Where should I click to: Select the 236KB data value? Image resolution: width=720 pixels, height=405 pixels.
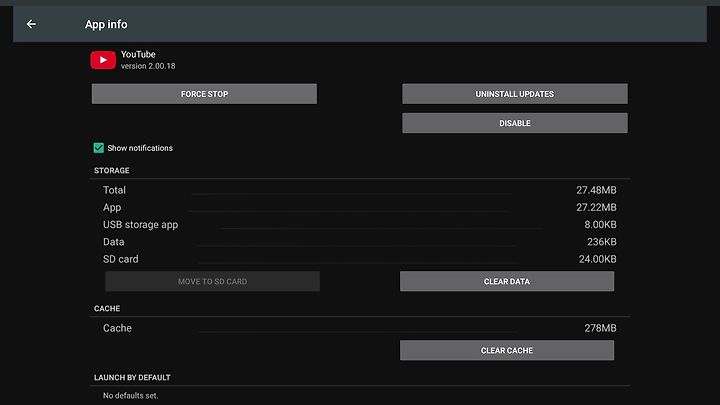[602, 242]
